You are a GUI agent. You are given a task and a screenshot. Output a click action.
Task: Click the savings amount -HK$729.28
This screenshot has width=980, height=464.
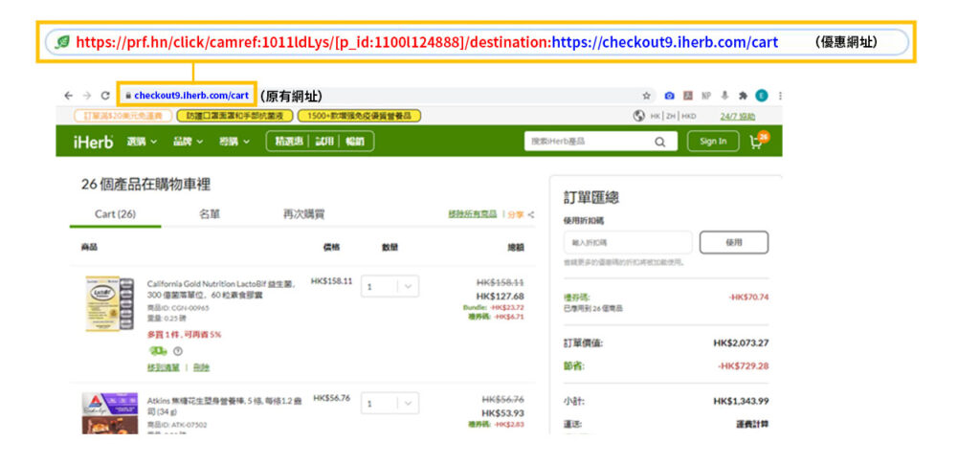[x=743, y=366]
